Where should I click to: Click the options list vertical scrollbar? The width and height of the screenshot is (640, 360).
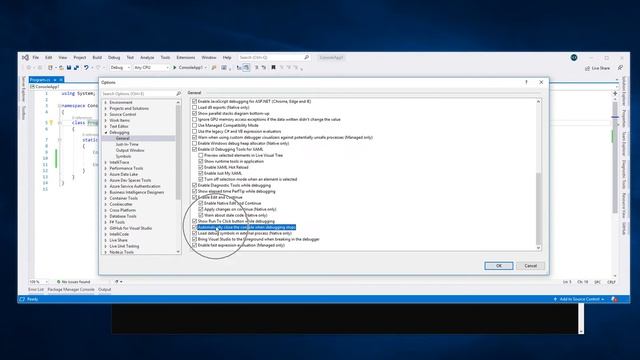point(538,208)
